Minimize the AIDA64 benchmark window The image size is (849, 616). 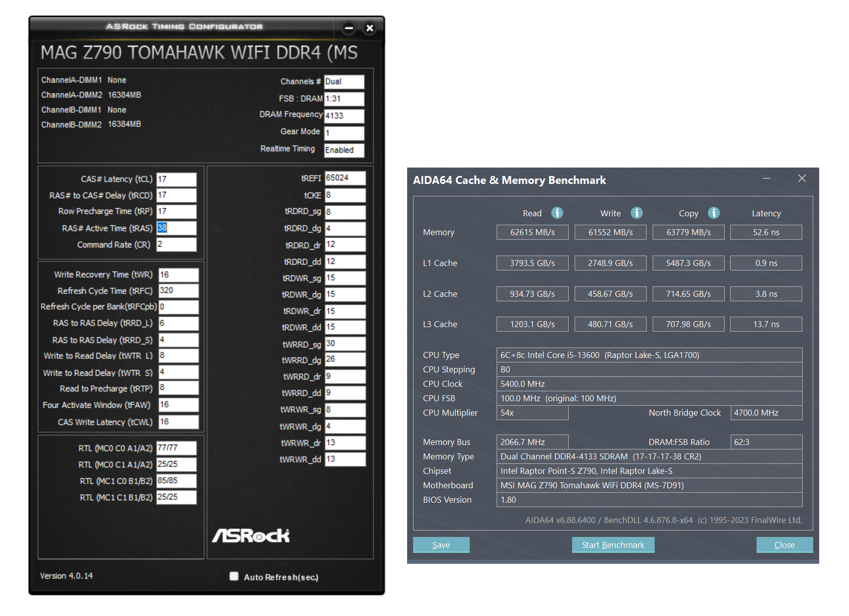tap(767, 178)
